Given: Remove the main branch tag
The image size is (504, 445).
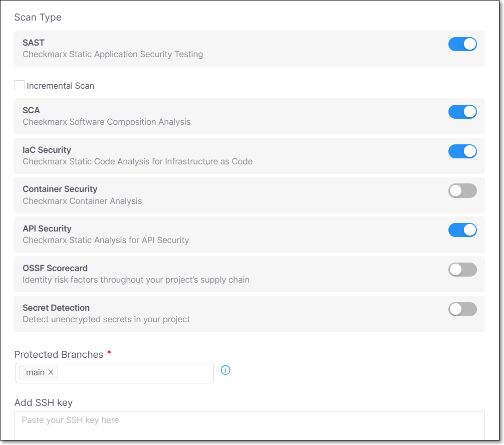Looking at the screenshot, I should click(51, 372).
